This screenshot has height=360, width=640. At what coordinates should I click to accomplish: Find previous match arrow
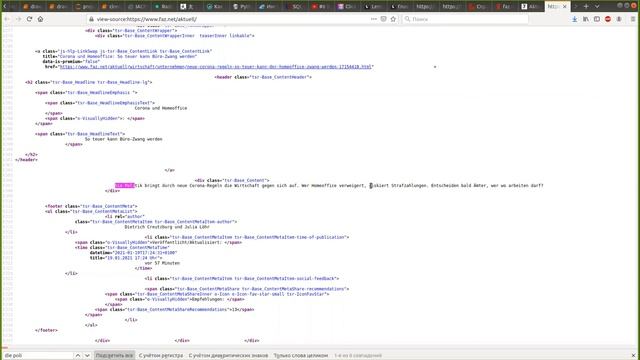[x=78, y=356]
